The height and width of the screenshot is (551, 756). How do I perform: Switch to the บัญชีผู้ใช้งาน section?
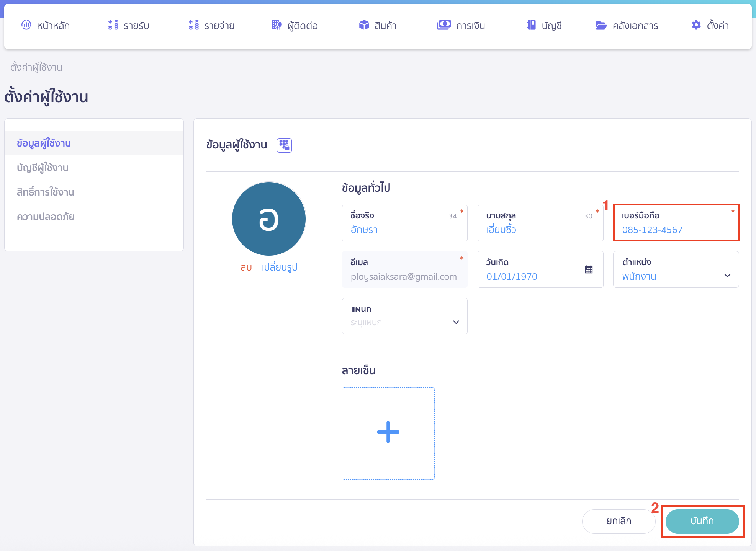coord(43,168)
